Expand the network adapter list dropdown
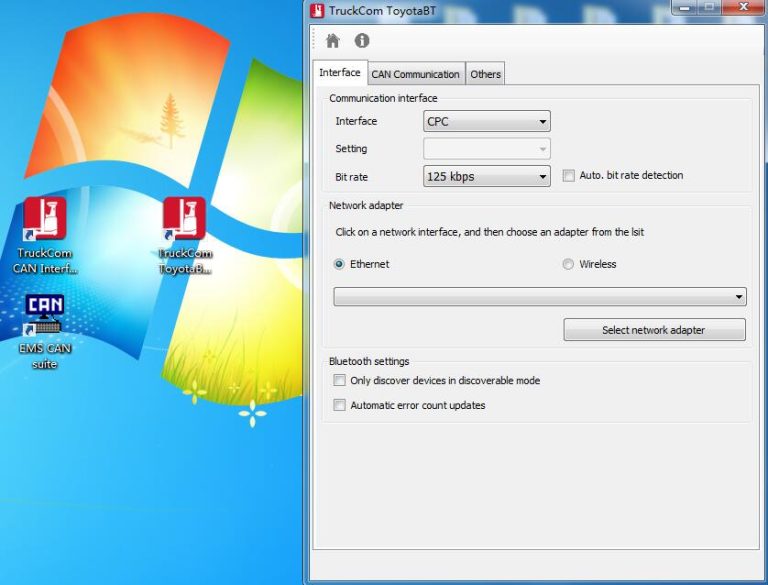The image size is (768, 585). click(540, 297)
